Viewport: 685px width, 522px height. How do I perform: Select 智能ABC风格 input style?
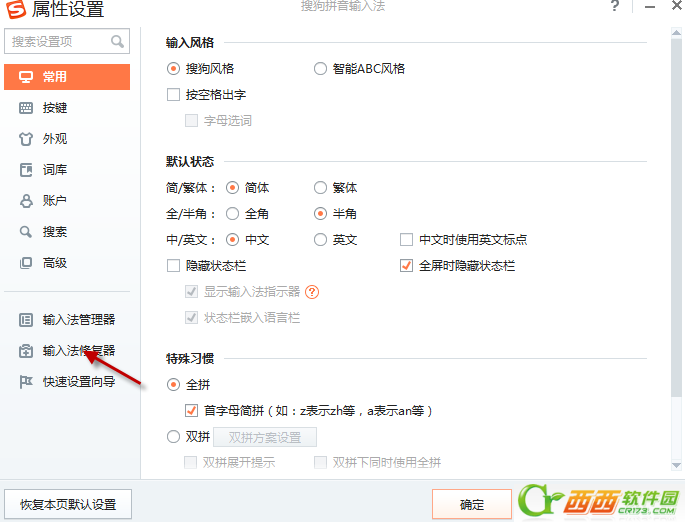320,69
